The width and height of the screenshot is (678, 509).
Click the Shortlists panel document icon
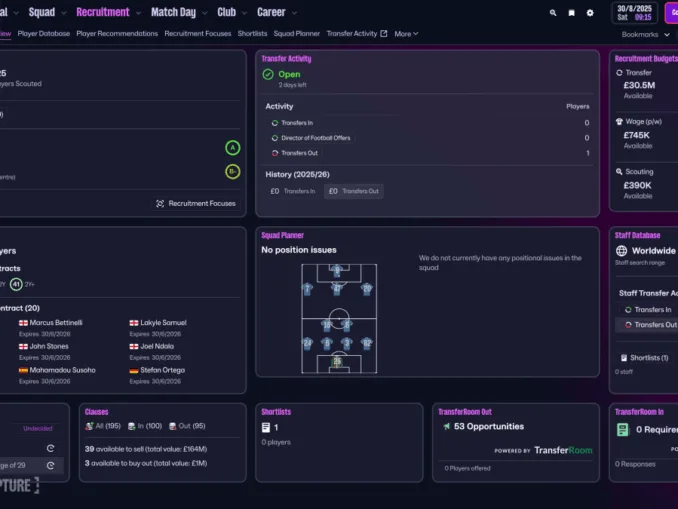pyautogui.click(x=266, y=427)
